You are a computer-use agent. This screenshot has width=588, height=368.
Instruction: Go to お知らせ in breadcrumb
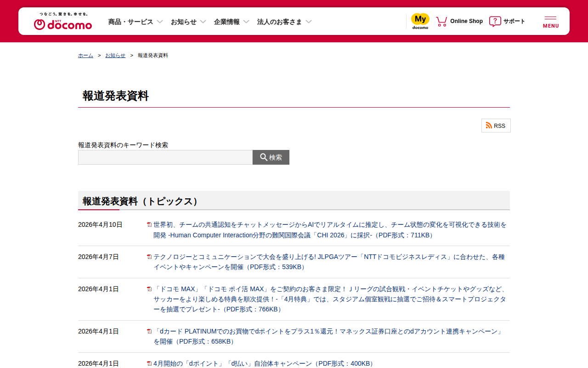click(115, 56)
